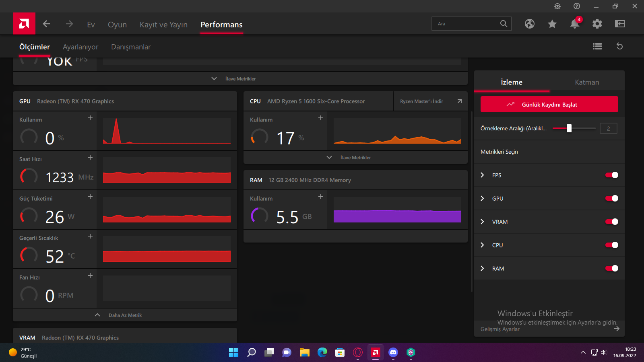Open Microsoft Edge from the taskbar
Viewport: 644px width, 362px height.
click(x=322, y=353)
